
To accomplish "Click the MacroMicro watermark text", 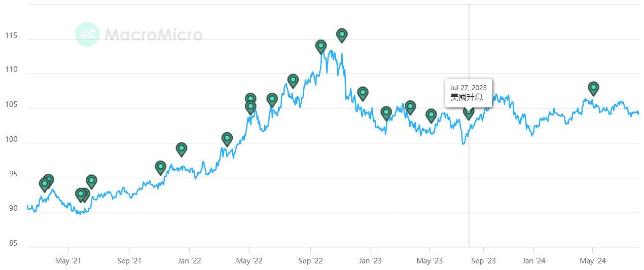I will click(x=153, y=34).
